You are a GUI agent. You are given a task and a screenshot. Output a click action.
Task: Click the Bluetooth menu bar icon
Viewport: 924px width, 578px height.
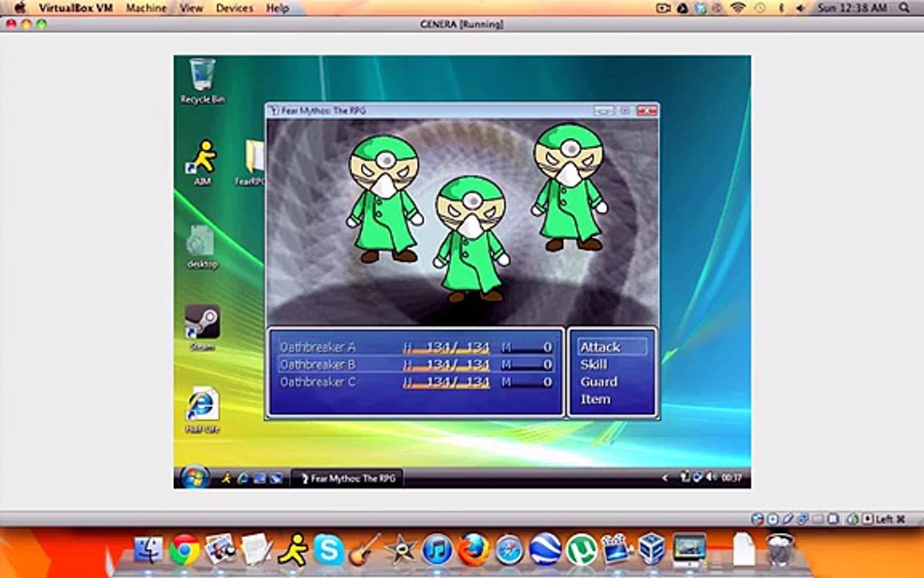780,8
